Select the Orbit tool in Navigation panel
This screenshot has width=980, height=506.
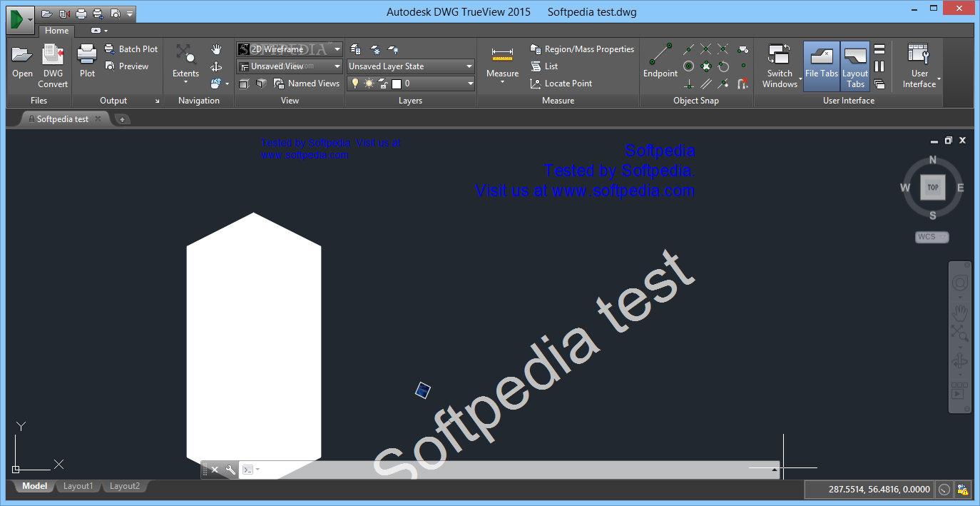216,66
